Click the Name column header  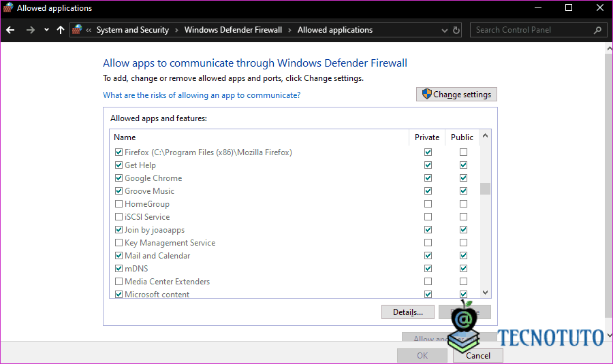(x=125, y=137)
